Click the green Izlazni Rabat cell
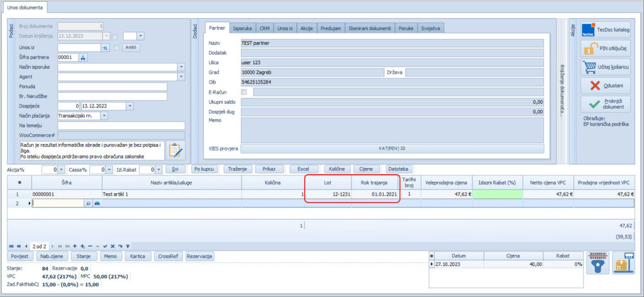Viewport: 644px width, 297px height. coord(497,194)
